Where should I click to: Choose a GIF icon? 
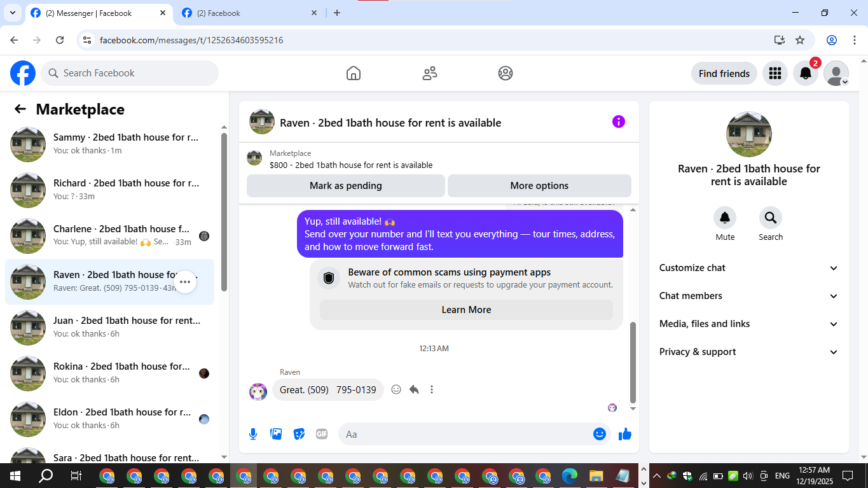[322, 434]
